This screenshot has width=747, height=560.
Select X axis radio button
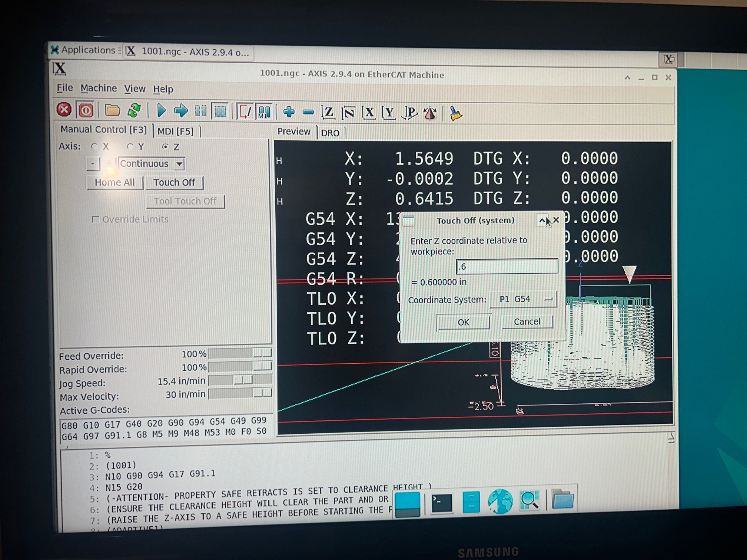[95, 146]
